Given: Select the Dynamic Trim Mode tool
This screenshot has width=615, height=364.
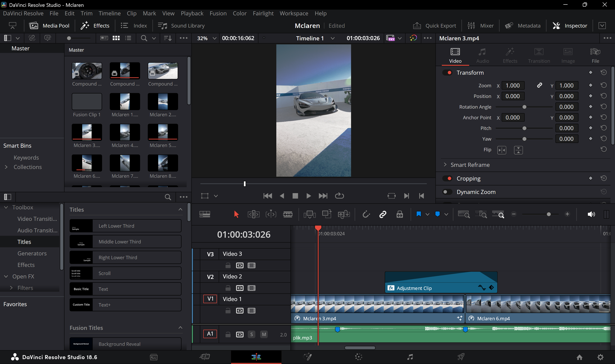Looking at the screenshot, I should [271, 214].
